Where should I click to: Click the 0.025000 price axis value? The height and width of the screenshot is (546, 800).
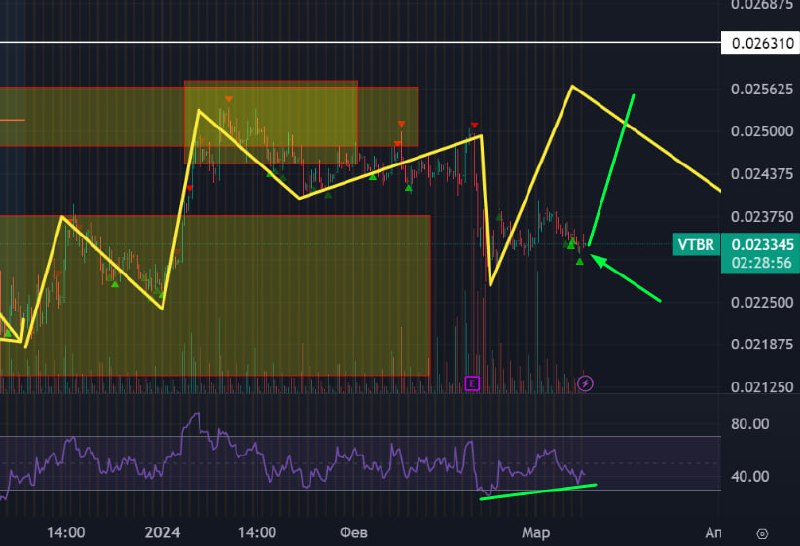(x=762, y=131)
